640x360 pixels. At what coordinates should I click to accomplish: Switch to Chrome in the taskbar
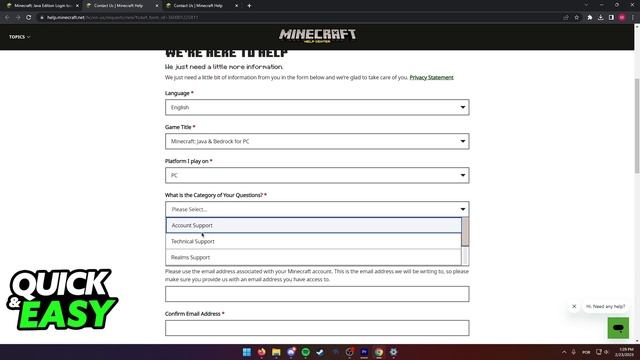point(379,352)
